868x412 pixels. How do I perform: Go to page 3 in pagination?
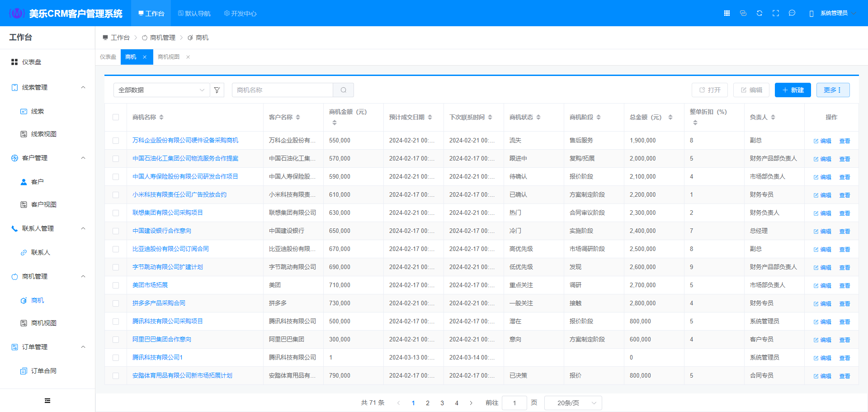click(442, 403)
